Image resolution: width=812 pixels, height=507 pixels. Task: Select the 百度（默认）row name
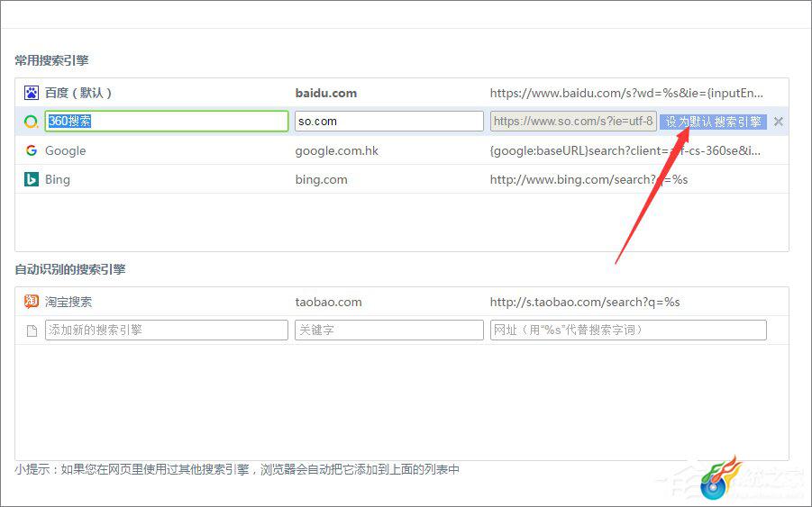point(78,93)
